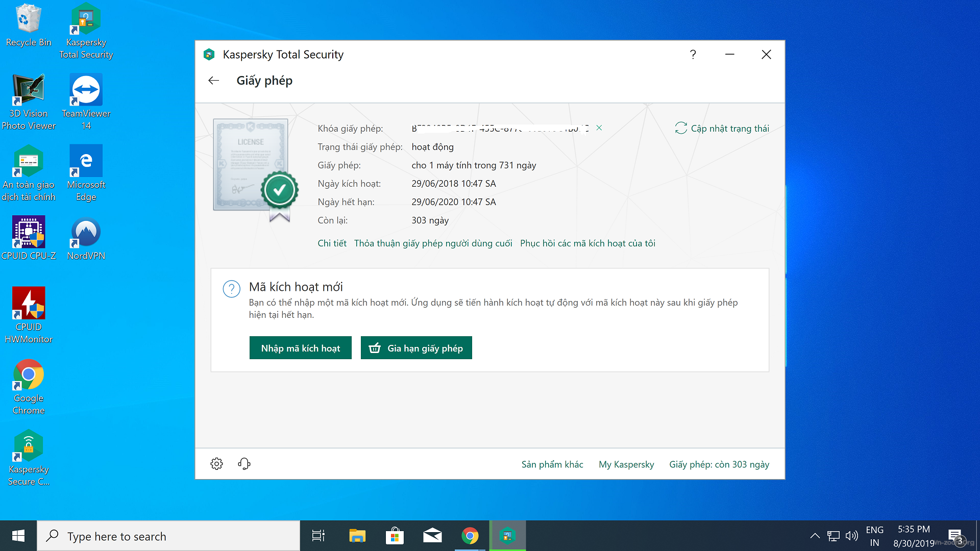Select CPUID HWMonitor desktop icon
This screenshot has height=551, width=980.
29,315
